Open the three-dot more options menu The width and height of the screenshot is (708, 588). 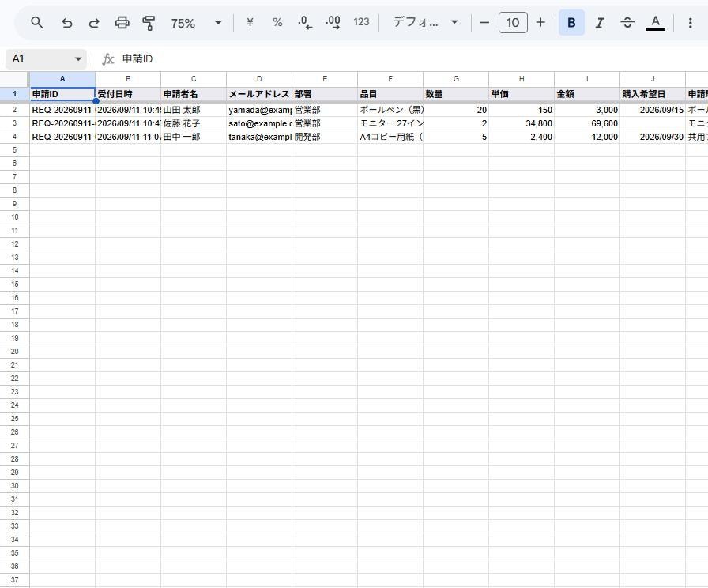click(690, 22)
